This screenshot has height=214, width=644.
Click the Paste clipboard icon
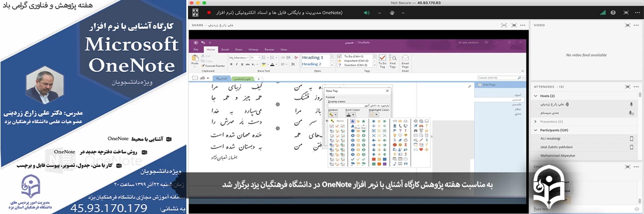coord(195,59)
